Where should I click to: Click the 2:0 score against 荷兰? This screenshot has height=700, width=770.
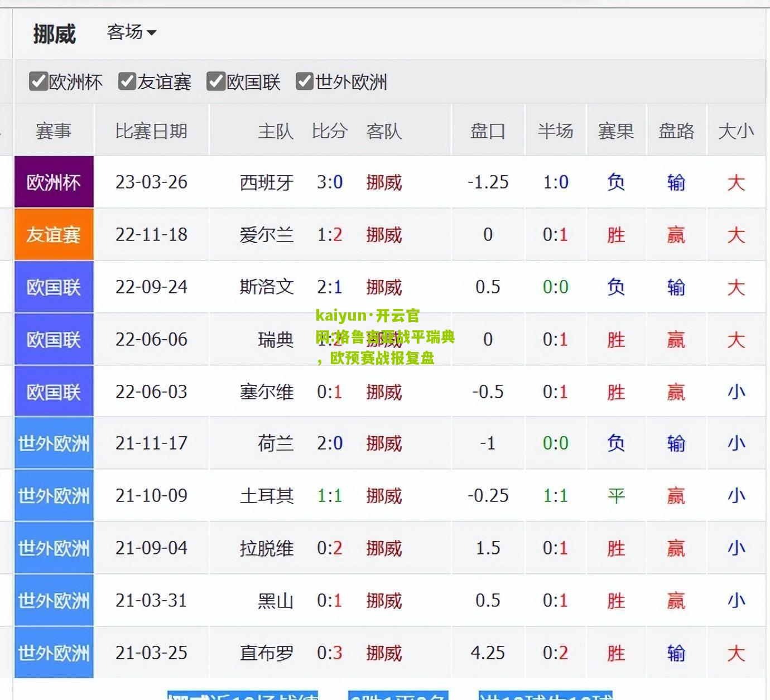(330, 443)
